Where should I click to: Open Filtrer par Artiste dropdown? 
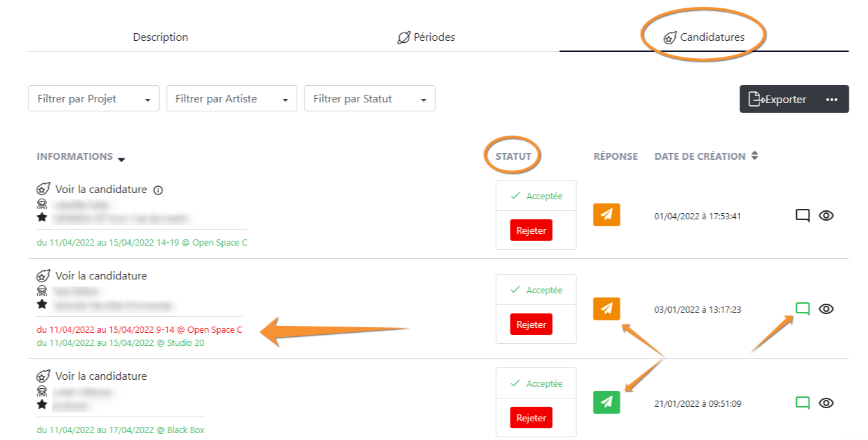(x=232, y=99)
